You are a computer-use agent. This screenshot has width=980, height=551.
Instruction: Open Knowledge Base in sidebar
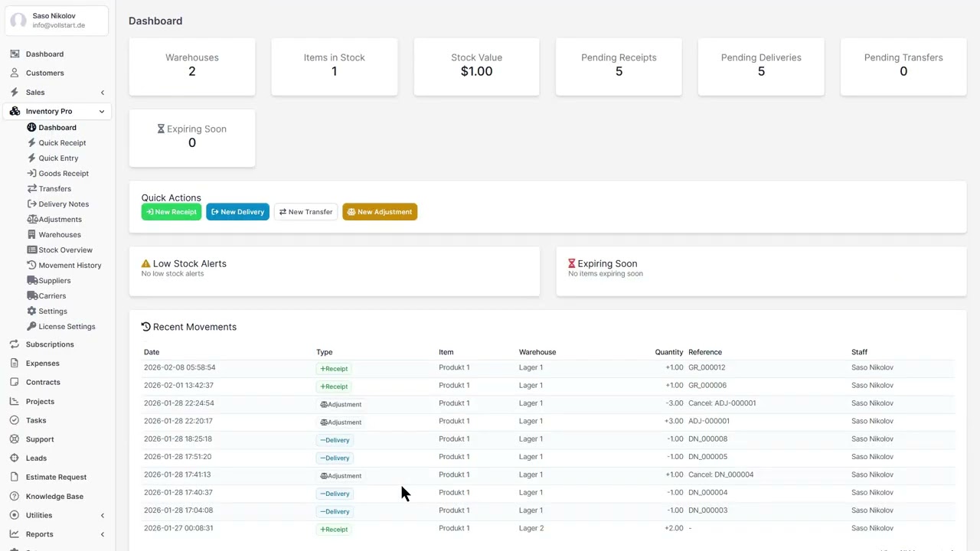click(55, 497)
